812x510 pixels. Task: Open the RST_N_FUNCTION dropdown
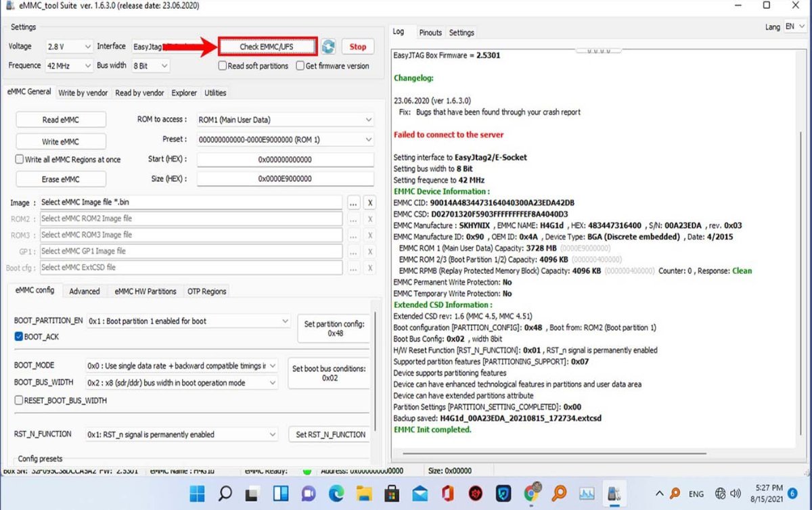(x=181, y=434)
